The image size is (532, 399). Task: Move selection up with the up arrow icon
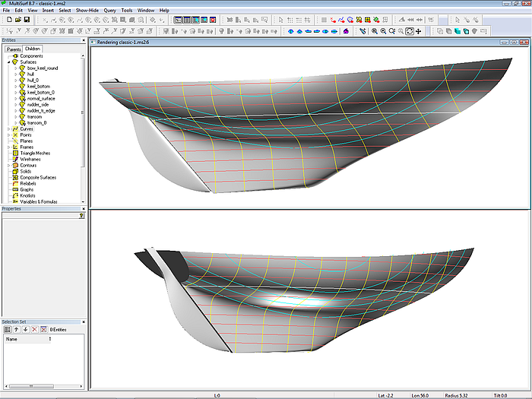click(x=16, y=329)
